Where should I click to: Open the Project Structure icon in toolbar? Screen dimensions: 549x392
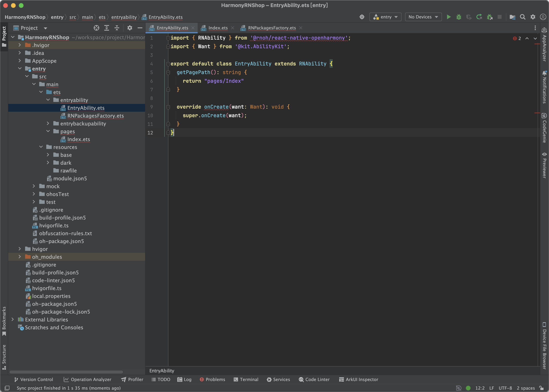click(x=512, y=17)
